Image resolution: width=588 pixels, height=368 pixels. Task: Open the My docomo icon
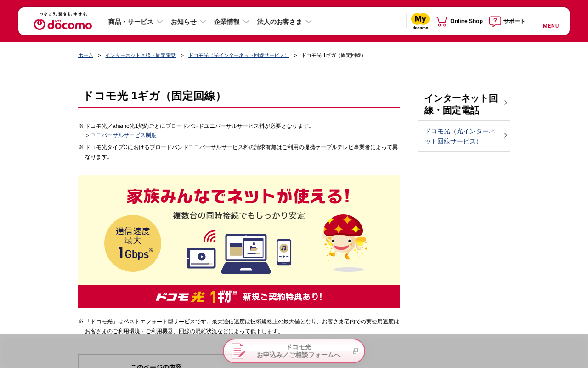pos(420,21)
